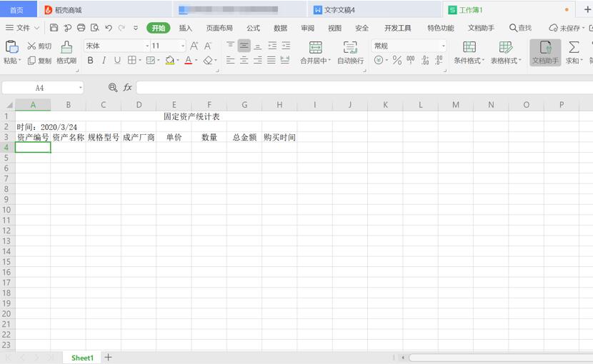The width and height of the screenshot is (593, 364).
Task: Toggle Bold formatting
Action: point(90,60)
